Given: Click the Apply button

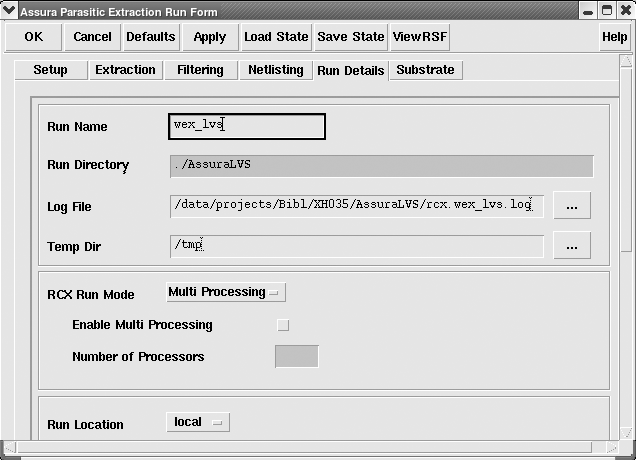Looking at the screenshot, I should tap(210, 37).
